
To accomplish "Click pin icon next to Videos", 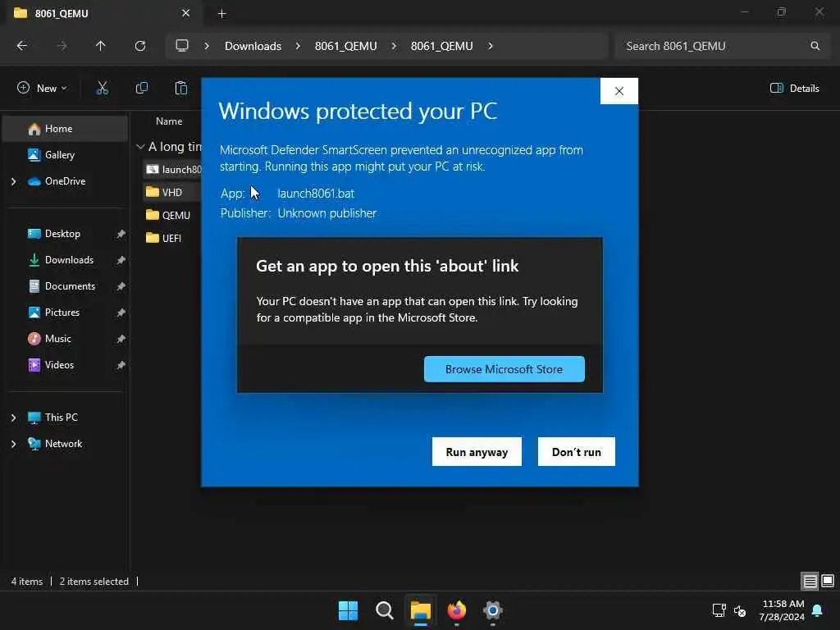I will (121, 365).
